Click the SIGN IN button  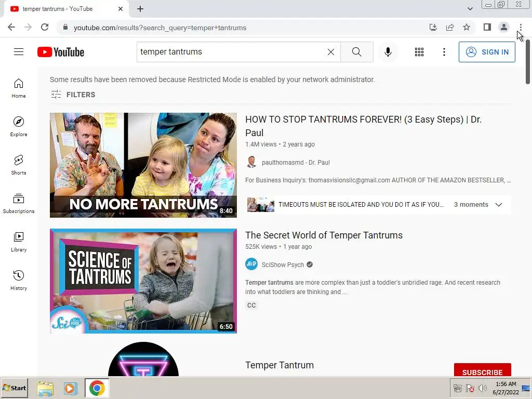tap(487, 52)
